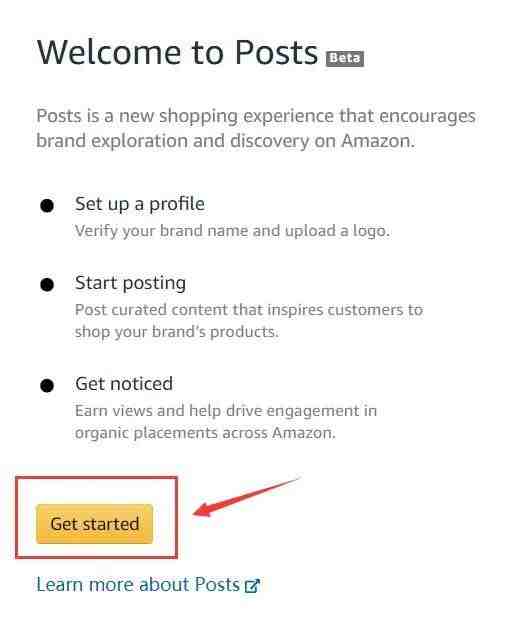Click the Set up a profile heading
This screenshot has width=524, height=621.
tap(140, 204)
